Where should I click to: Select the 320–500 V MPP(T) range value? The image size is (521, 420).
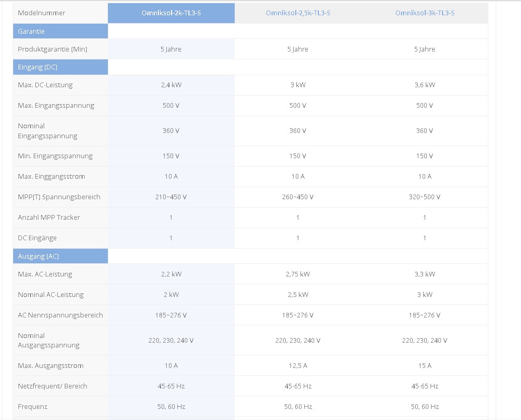(x=425, y=197)
